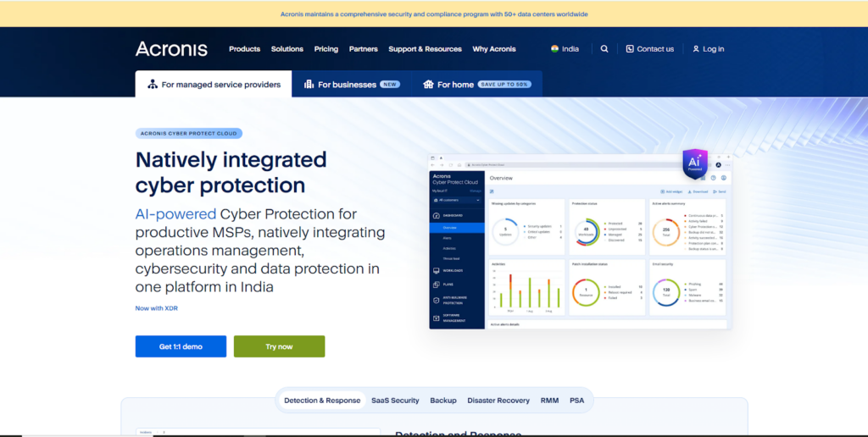Click the Contact us link
This screenshot has height=437, width=868.
coord(650,49)
